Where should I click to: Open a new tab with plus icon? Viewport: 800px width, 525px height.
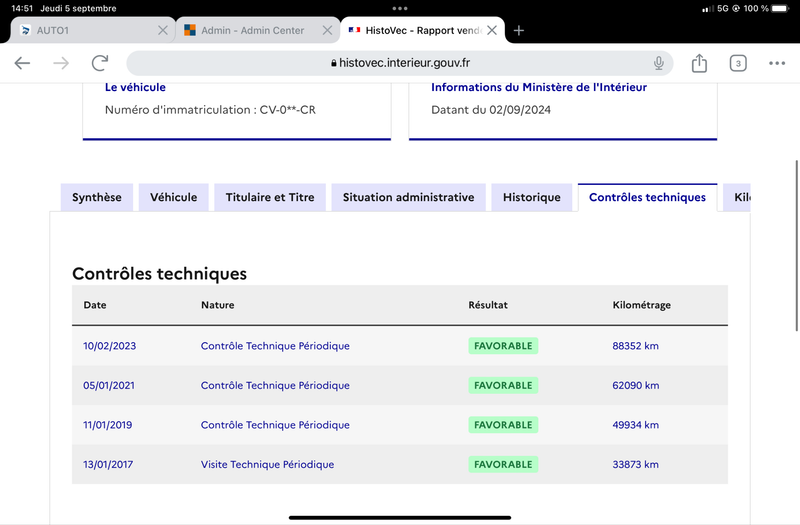518,31
